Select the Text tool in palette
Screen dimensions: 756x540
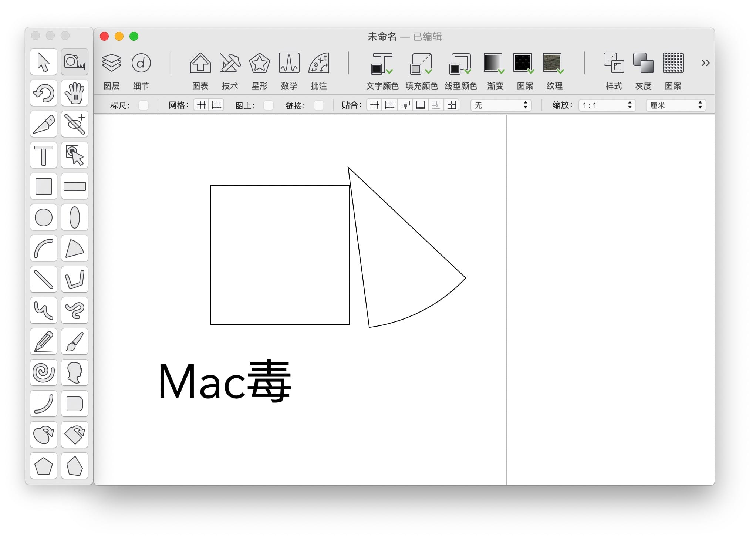tap(44, 155)
